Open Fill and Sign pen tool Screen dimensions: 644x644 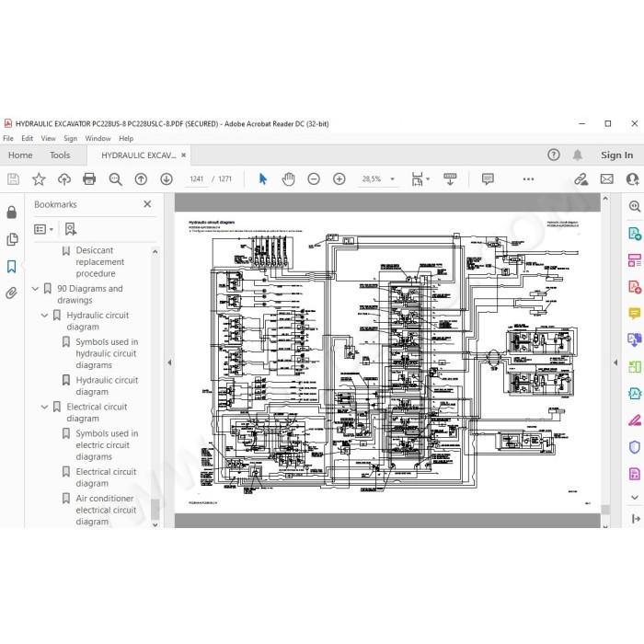coord(635,420)
